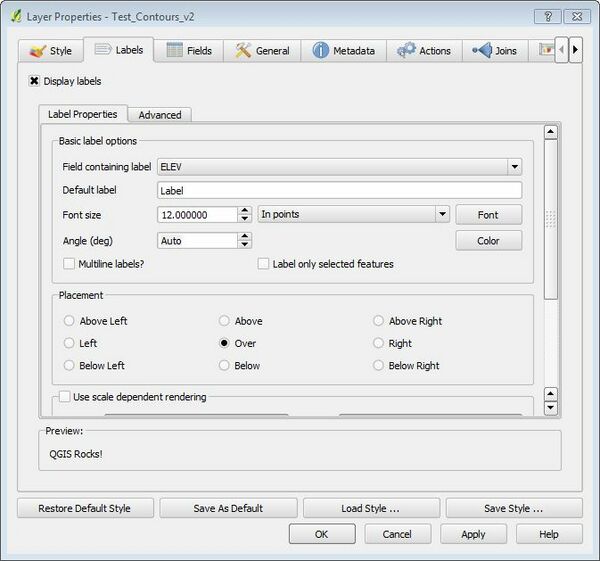Viewport: 600px width, 561px height.
Task: Open the Label Properties sub-tab
Action: (83, 114)
